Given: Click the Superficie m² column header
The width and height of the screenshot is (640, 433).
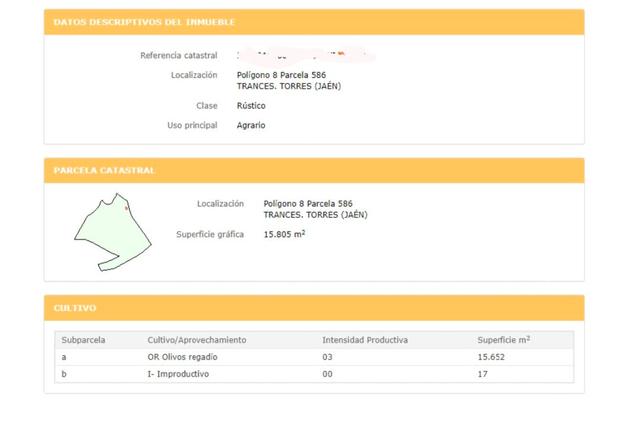Looking at the screenshot, I should tap(504, 340).
